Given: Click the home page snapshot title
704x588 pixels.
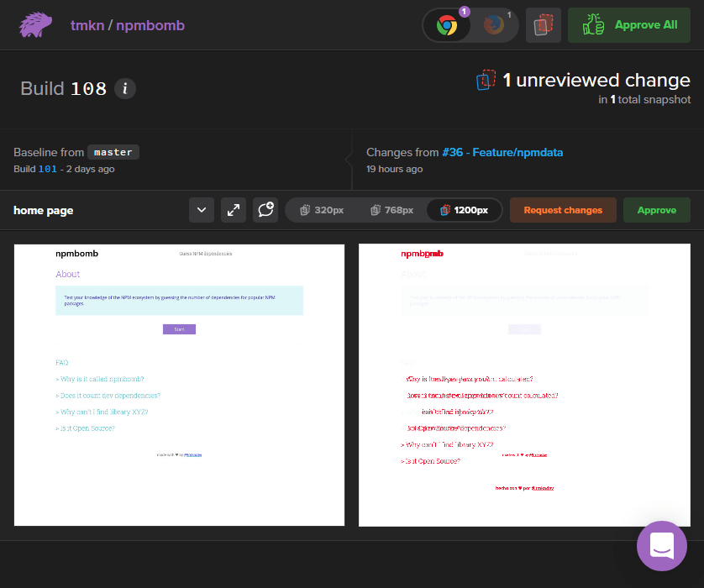Looking at the screenshot, I should [43, 211].
